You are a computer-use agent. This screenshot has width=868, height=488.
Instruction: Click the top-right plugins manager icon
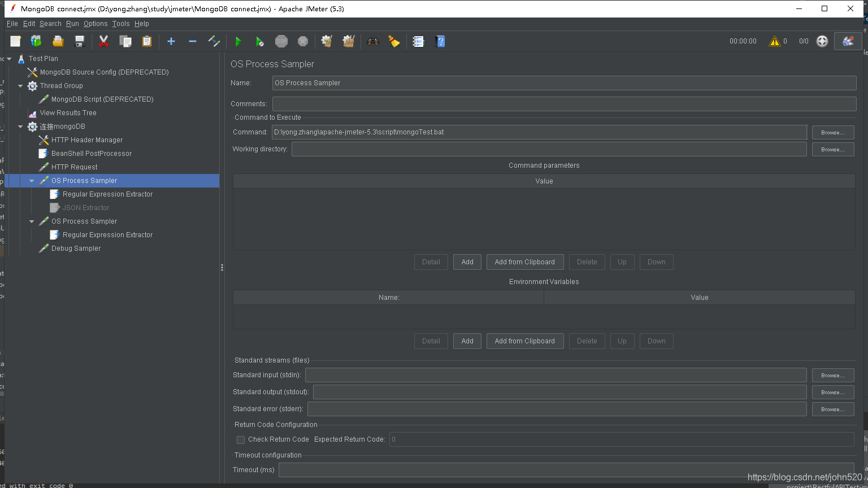[x=848, y=41]
